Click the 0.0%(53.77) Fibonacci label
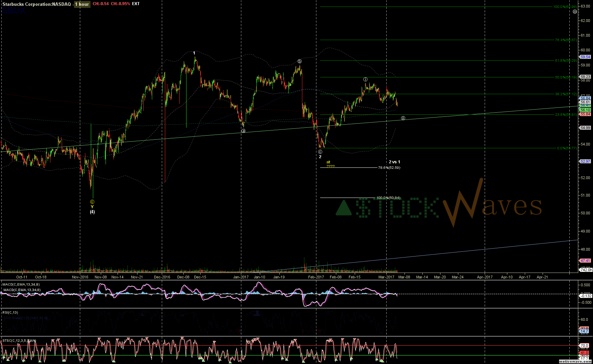Viewport: 593px width, 364px height. point(567,148)
